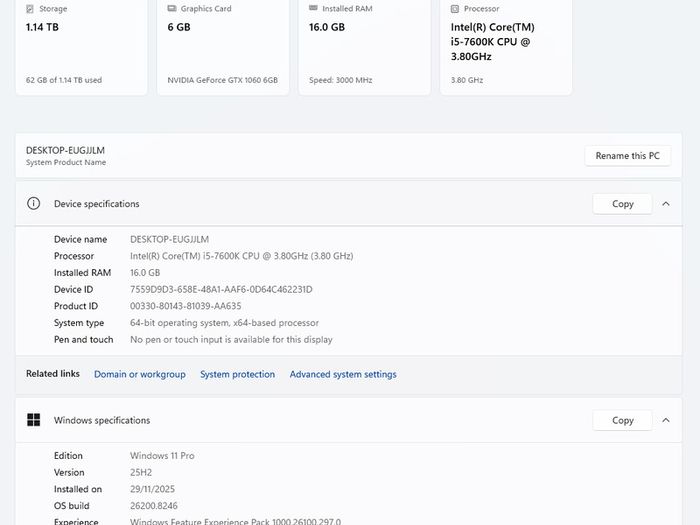Select the Version value 25H2
The width and height of the screenshot is (700, 525).
click(x=141, y=472)
